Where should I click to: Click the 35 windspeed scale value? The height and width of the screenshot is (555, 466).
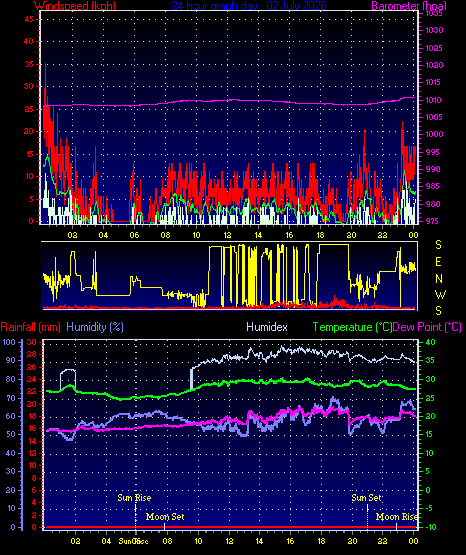click(29, 64)
